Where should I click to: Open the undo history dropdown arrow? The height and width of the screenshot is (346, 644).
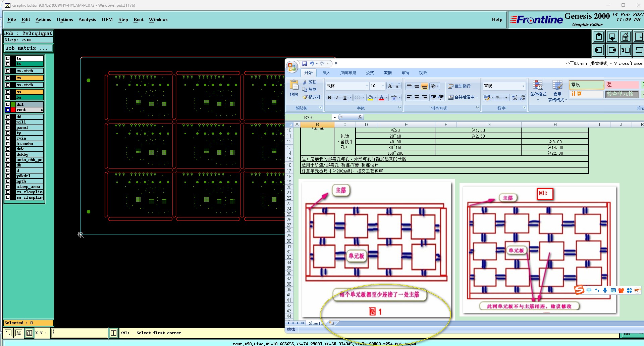[317, 63]
